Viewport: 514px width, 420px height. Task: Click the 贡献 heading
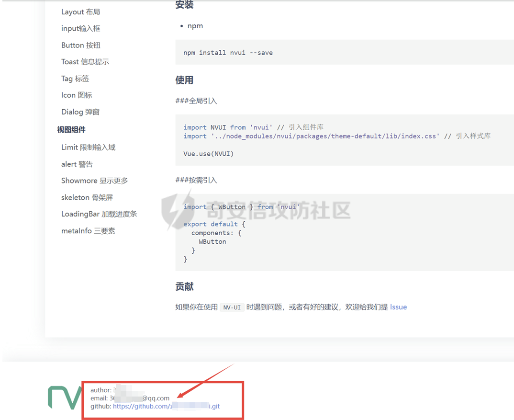click(184, 286)
